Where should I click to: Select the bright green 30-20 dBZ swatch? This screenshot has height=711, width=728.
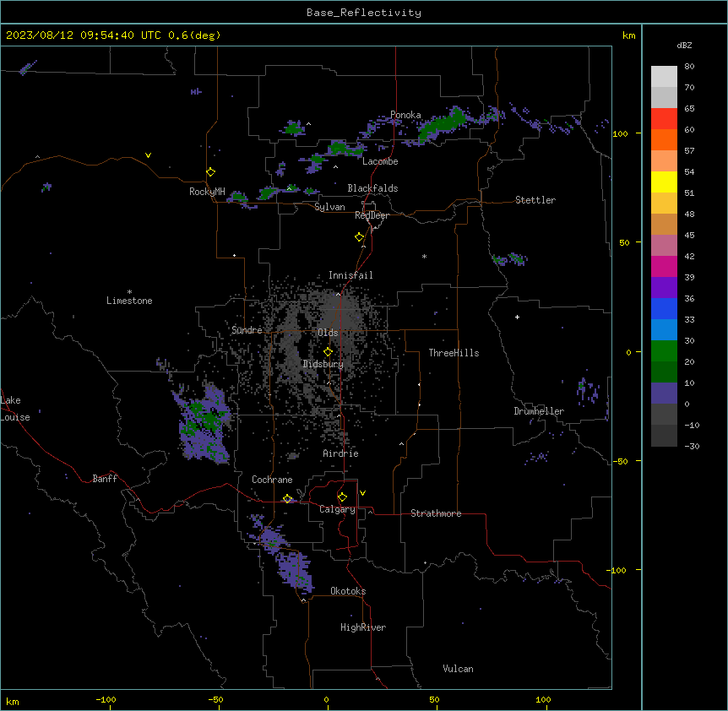(x=664, y=351)
